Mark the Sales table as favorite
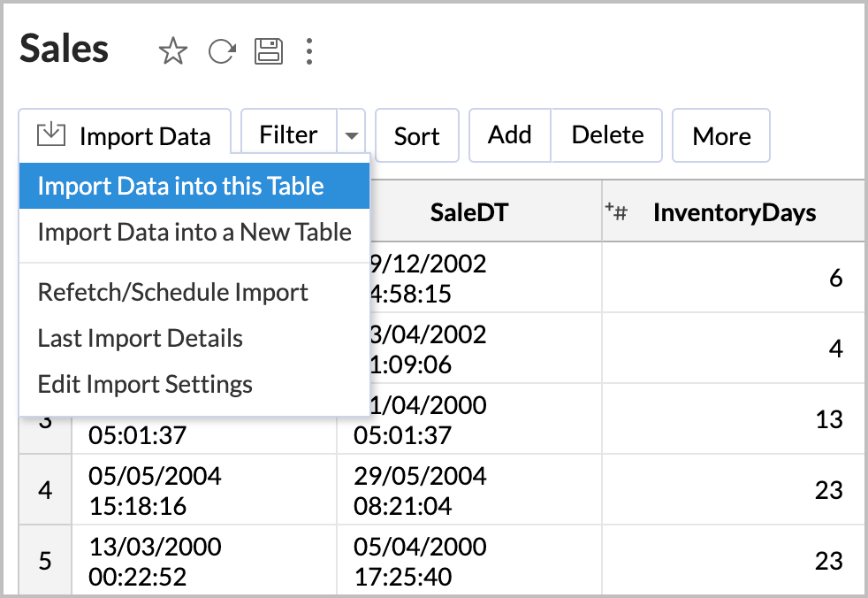Image resolution: width=868 pixels, height=598 pixels. click(x=173, y=51)
